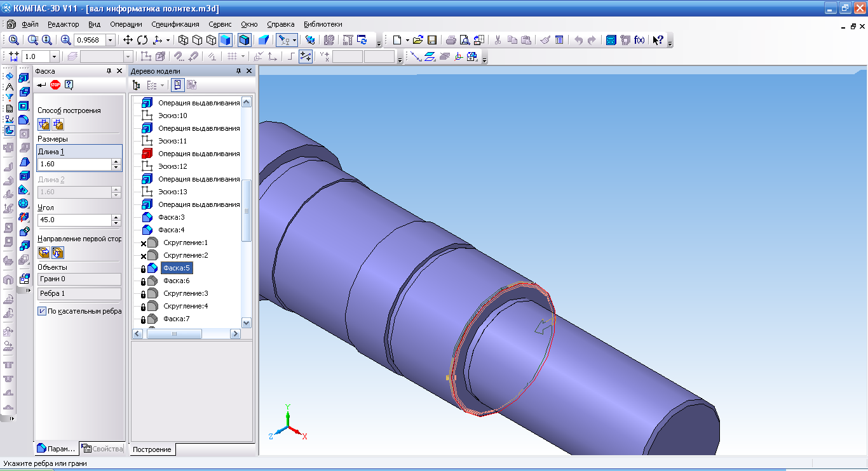Select the pan view cross-arrows tool
This screenshot has width=868, height=471.
(128, 40)
